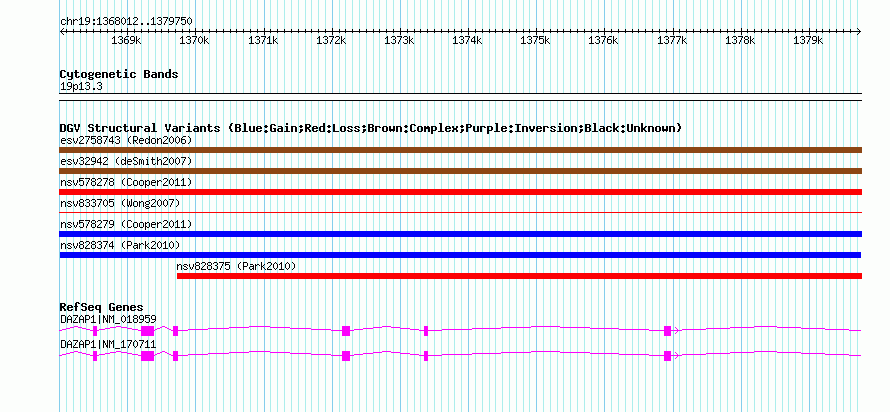Click the widest exon block of NM_018959
Viewport: 890px width, 412px height.
[148, 331]
